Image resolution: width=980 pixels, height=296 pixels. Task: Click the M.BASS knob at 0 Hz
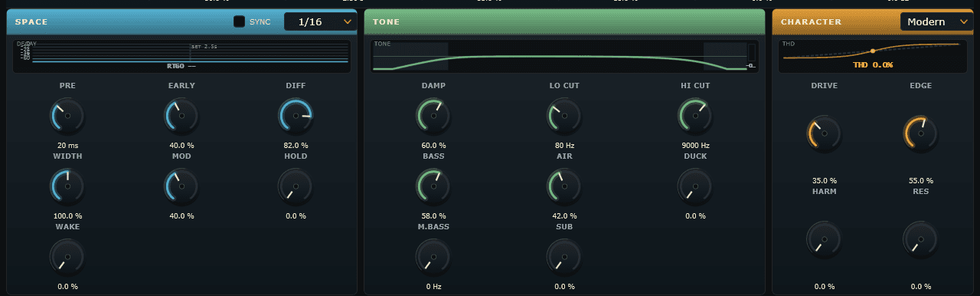433,258
